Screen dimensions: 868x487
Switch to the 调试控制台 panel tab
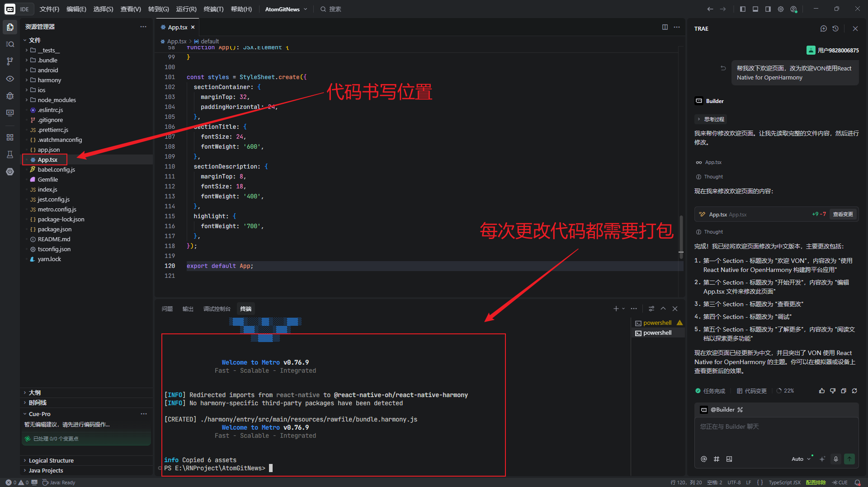click(217, 309)
